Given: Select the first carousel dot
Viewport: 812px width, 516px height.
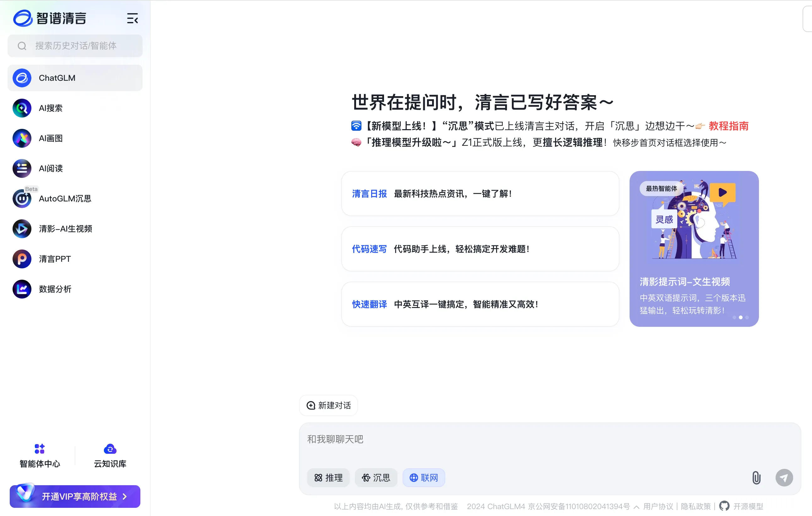Looking at the screenshot, I should pos(734,318).
